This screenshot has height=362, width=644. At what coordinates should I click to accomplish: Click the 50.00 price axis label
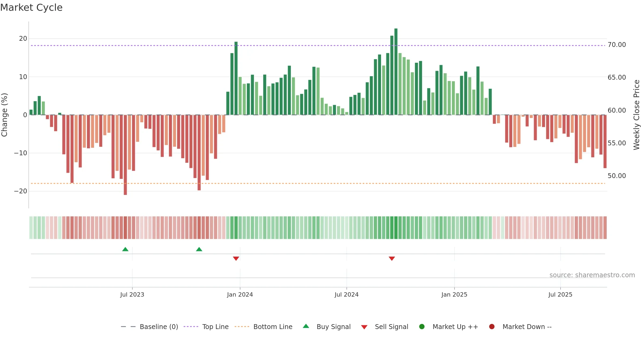[x=617, y=176]
